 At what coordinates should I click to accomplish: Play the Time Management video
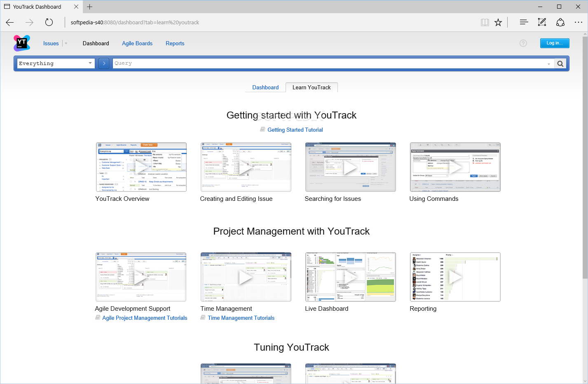click(246, 277)
